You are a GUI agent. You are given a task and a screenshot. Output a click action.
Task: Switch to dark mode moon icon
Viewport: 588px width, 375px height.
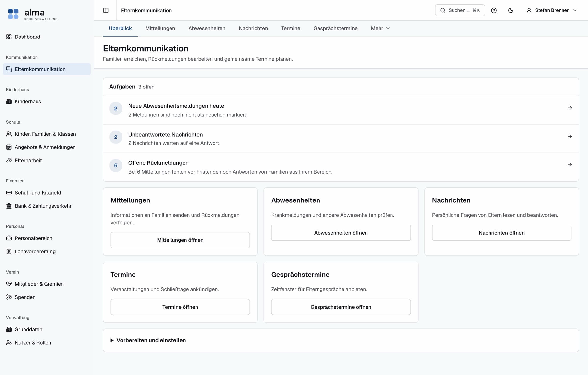click(511, 10)
